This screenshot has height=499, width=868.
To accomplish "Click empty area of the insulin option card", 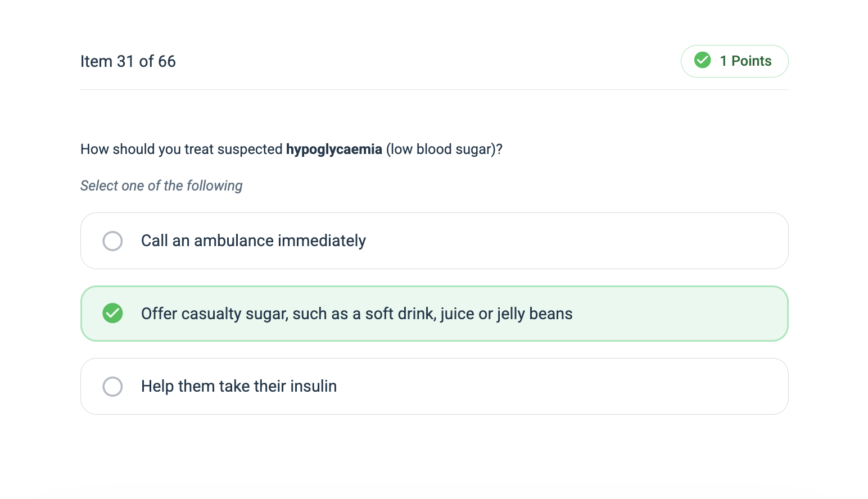I will [562, 387].
